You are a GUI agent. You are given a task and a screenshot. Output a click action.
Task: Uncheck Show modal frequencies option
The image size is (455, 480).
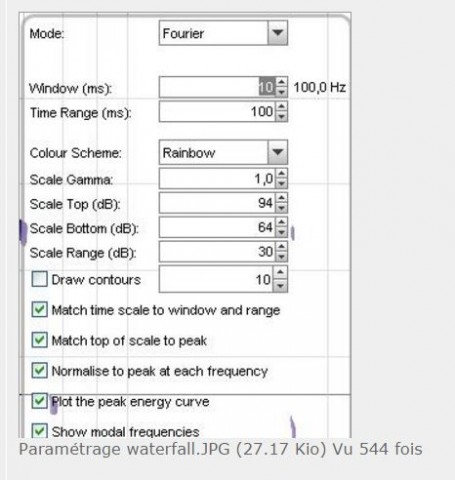click(39, 431)
